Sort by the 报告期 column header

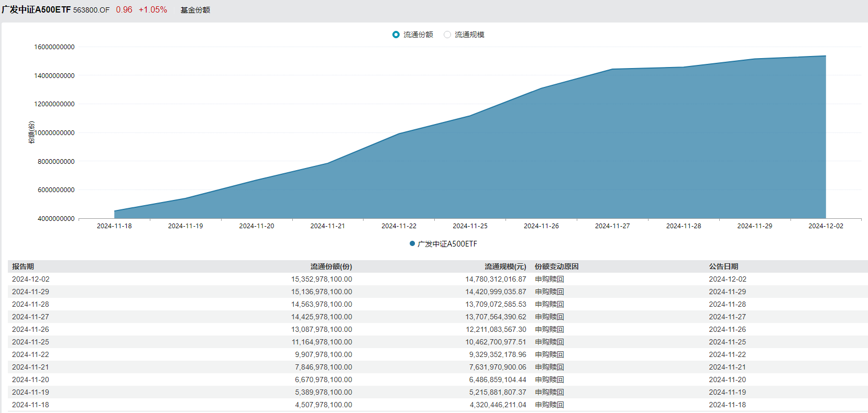[23, 266]
